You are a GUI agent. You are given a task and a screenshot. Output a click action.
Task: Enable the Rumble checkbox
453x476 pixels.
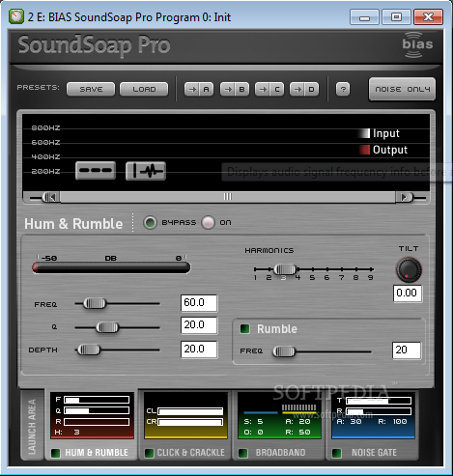(x=245, y=329)
